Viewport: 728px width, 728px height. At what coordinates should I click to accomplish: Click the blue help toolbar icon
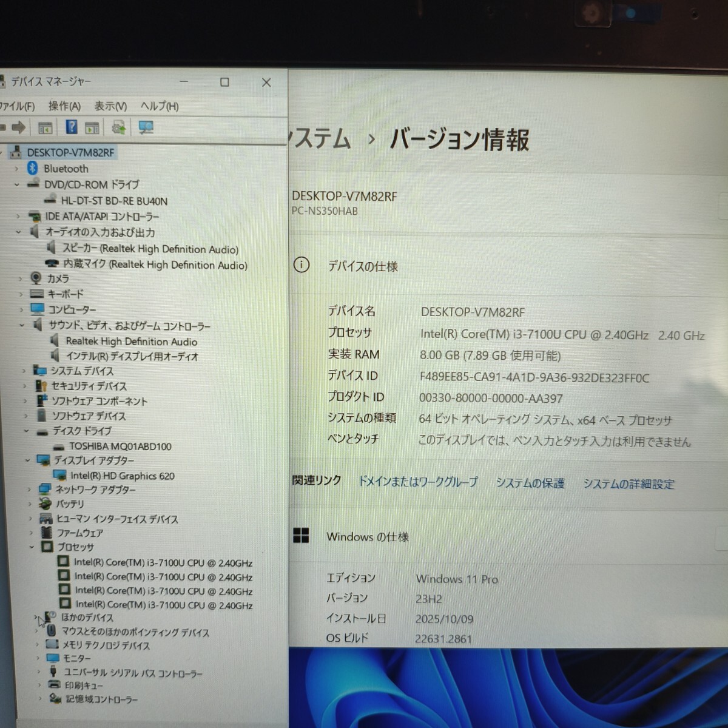point(72,127)
